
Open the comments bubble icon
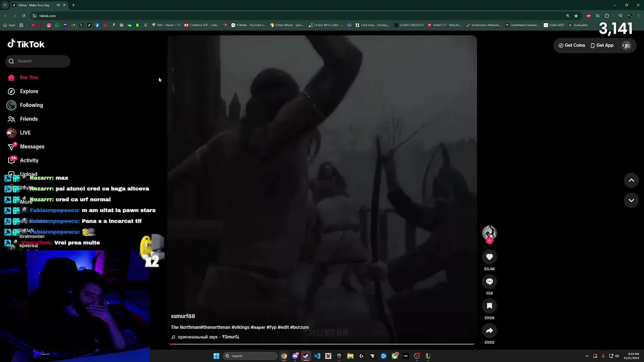pos(489,282)
